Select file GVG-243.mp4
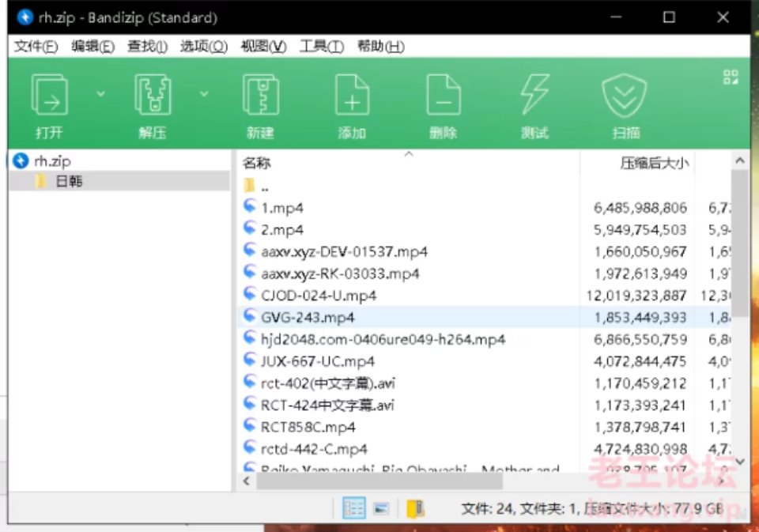The width and height of the screenshot is (759, 532). 308,318
